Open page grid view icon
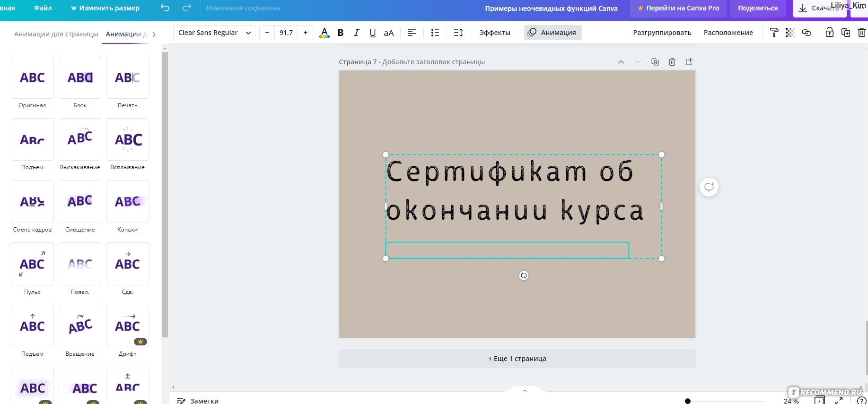Image resolution: width=868 pixels, height=404 pixels. [819, 401]
